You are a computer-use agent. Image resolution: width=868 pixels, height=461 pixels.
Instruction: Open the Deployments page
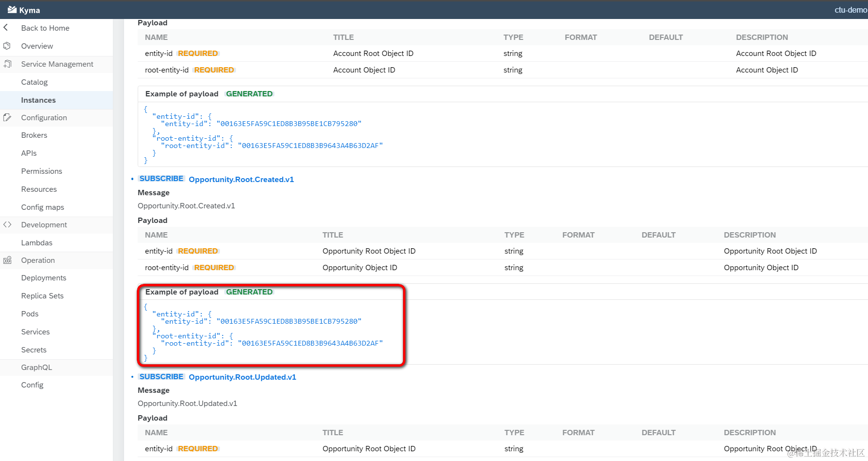[44, 278]
